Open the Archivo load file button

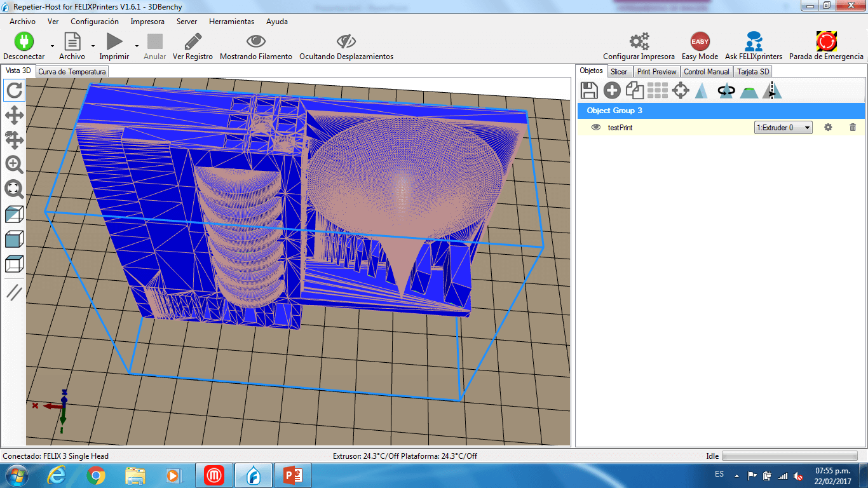[x=72, y=42]
